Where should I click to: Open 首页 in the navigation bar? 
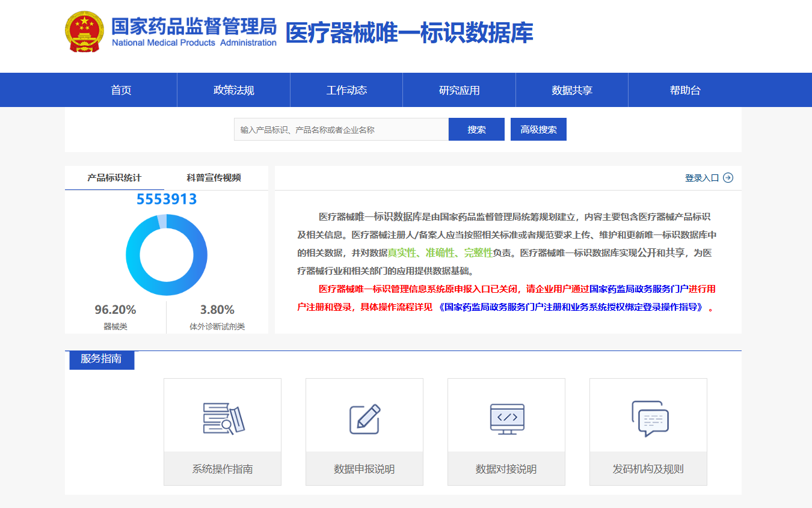tap(121, 90)
